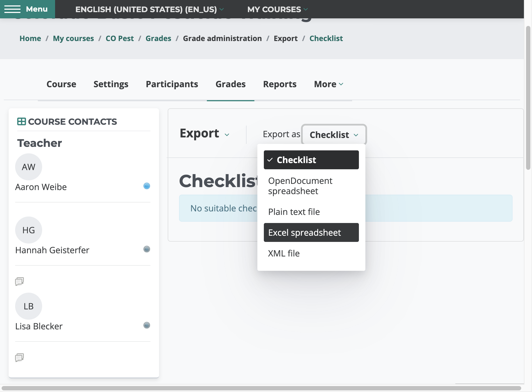Image resolution: width=532 pixels, height=392 pixels.
Task: Click Hannah Geisterfer's HG avatar
Action: (x=29, y=230)
